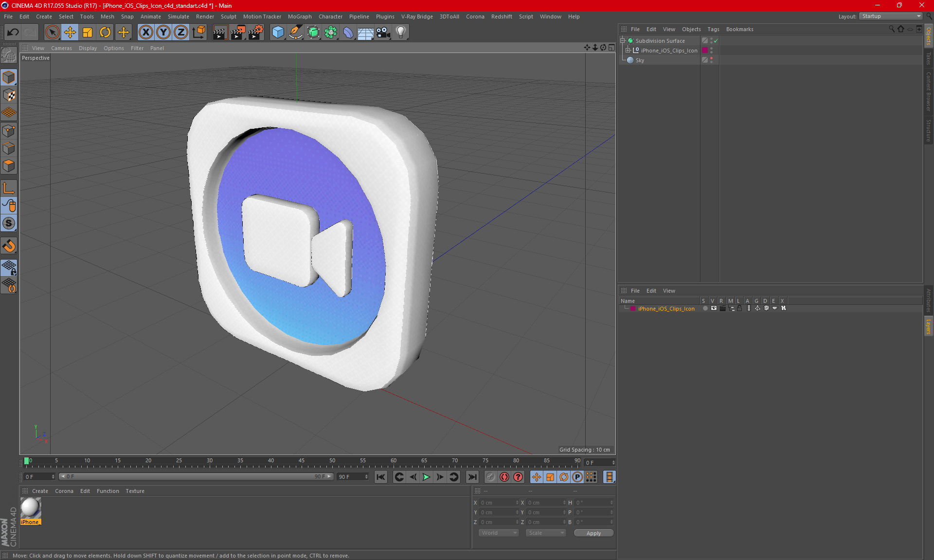This screenshot has width=934, height=560.
Task: Click Make Editable icon in left palette
Action: coord(9,56)
